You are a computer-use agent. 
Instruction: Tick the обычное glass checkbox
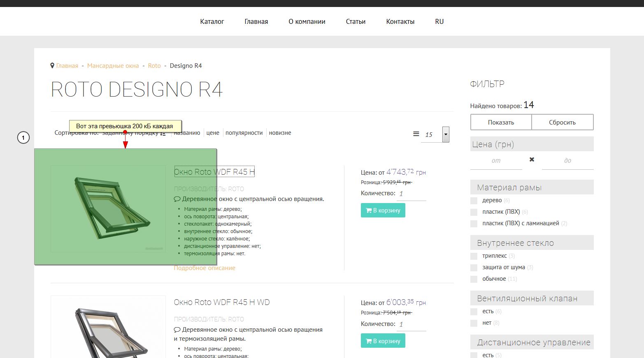[474, 279]
